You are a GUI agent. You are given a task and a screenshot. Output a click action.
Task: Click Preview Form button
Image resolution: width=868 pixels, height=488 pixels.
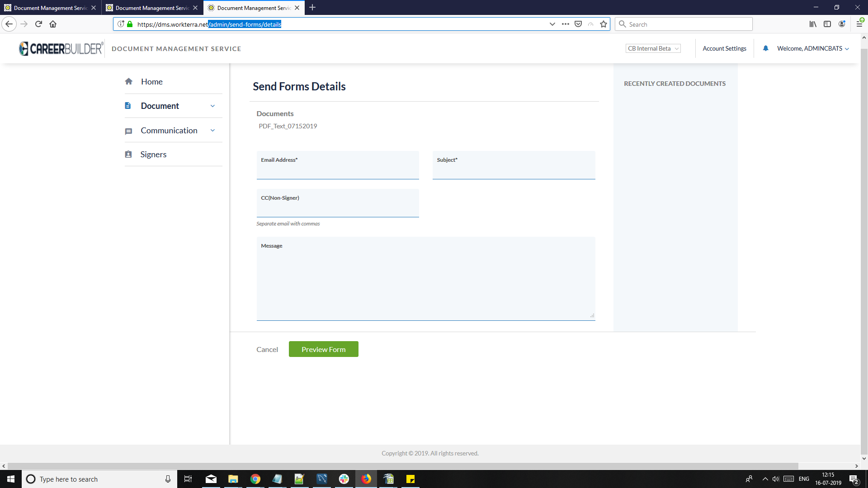click(x=323, y=349)
